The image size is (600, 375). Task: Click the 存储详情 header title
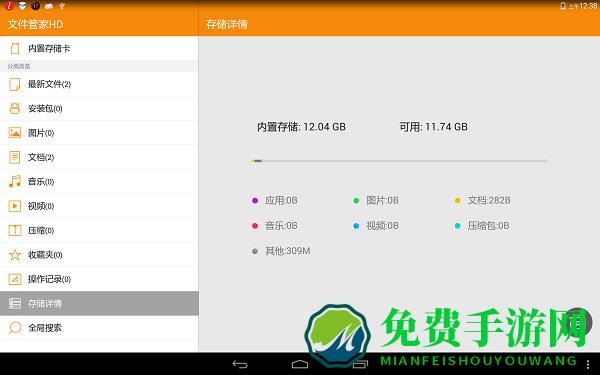[227, 24]
